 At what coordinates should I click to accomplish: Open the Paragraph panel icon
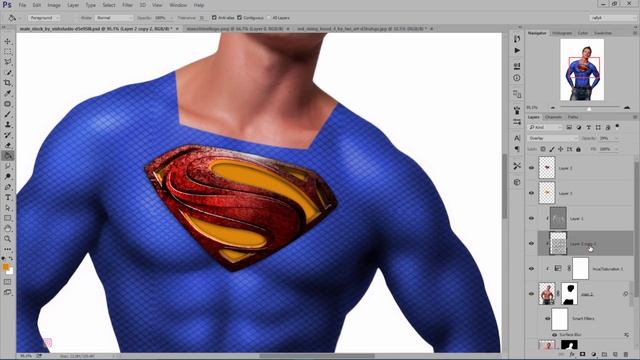(x=517, y=149)
